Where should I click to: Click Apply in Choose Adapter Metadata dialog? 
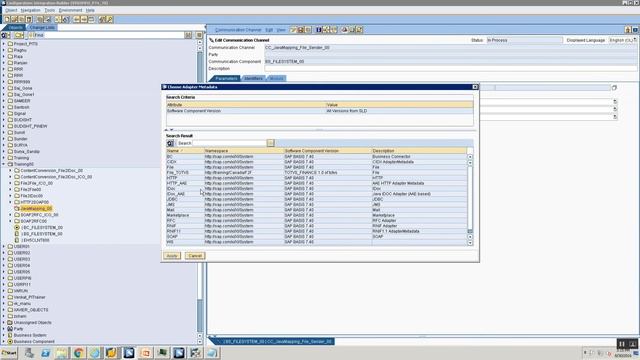pyautogui.click(x=172, y=256)
